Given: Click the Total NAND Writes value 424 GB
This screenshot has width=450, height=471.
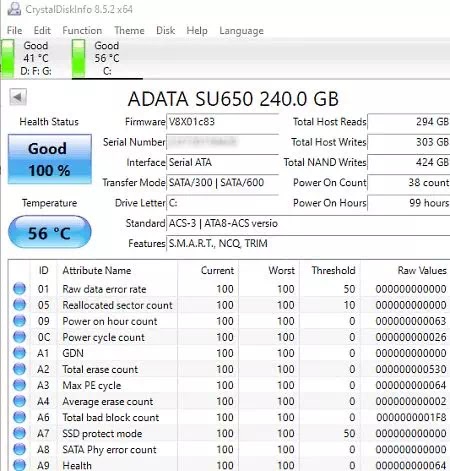Looking at the screenshot, I should coord(409,163).
